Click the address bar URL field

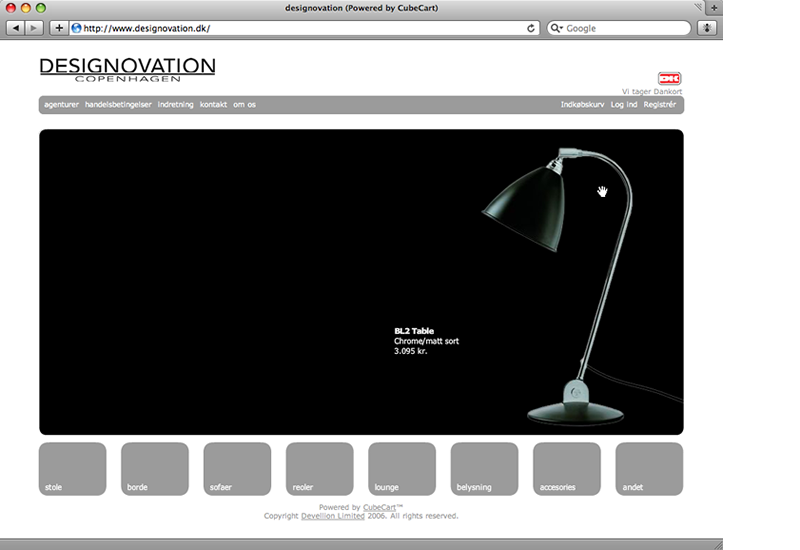pyautogui.click(x=304, y=28)
